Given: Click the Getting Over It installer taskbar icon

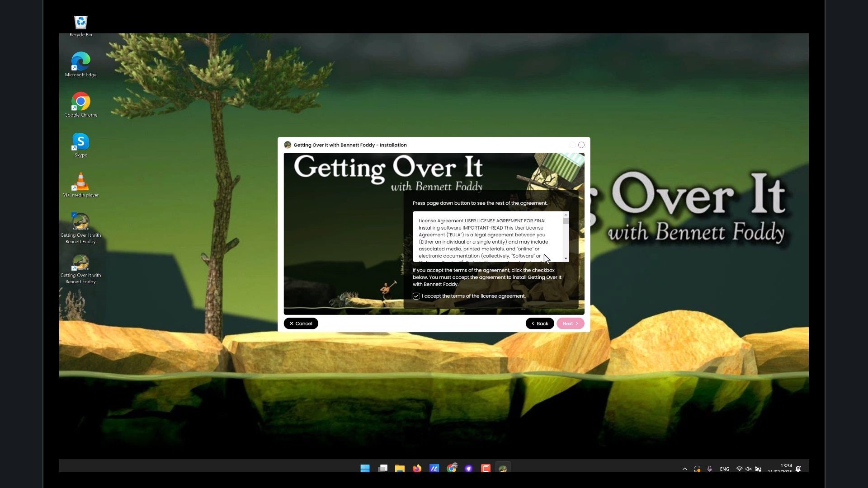Looking at the screenshot, I should [503, 468].
